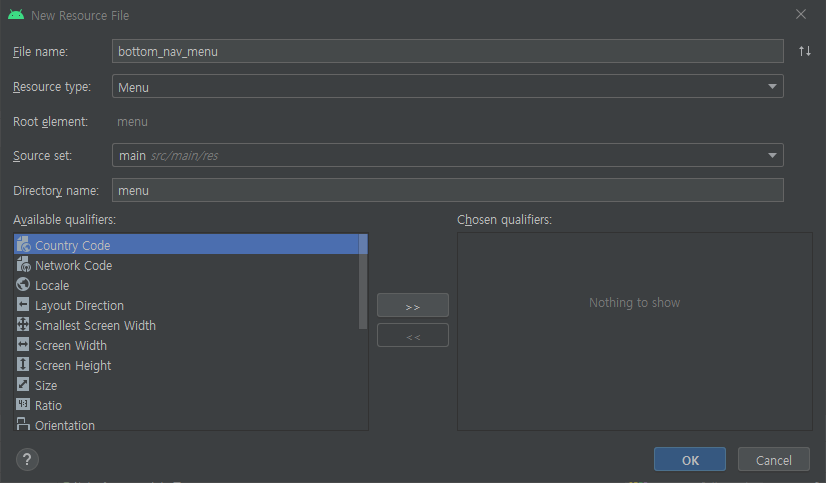
Task: Click the Network Code qualifier icon
Action: click(23, 264)
